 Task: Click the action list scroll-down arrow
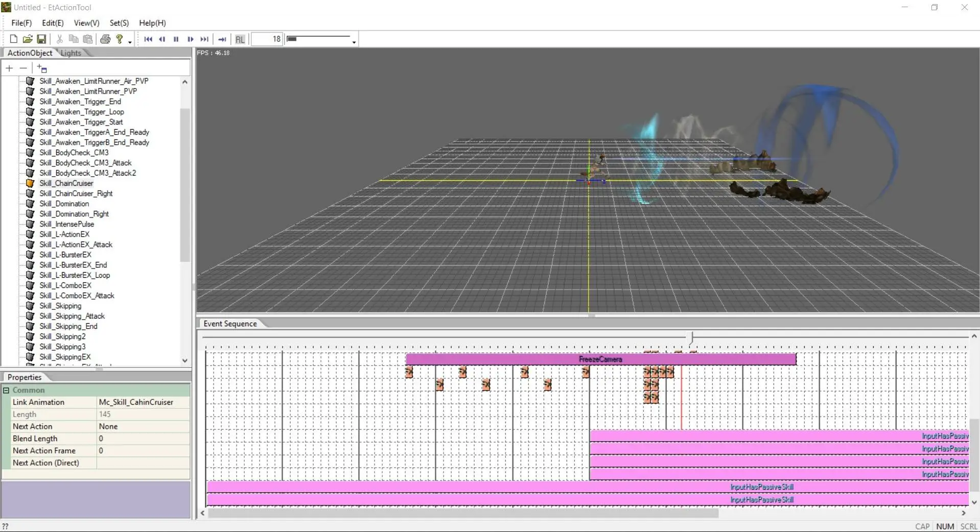185,360
